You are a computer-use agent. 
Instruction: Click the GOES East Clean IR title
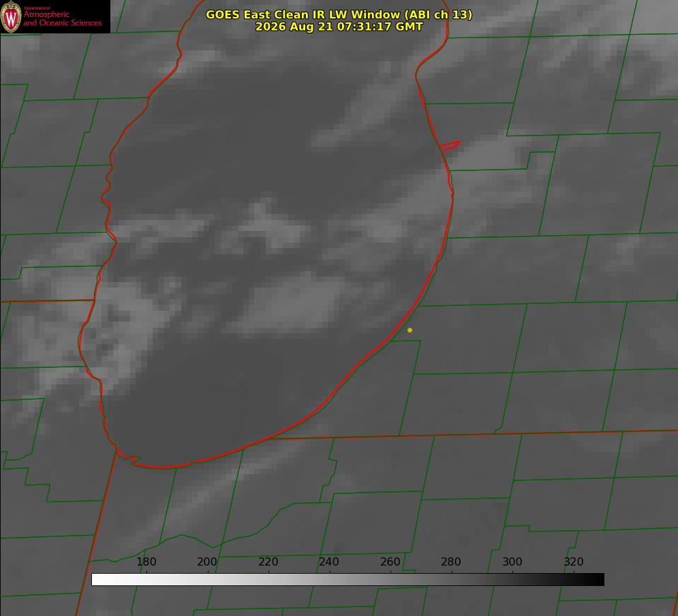click(x=339, y=14)
